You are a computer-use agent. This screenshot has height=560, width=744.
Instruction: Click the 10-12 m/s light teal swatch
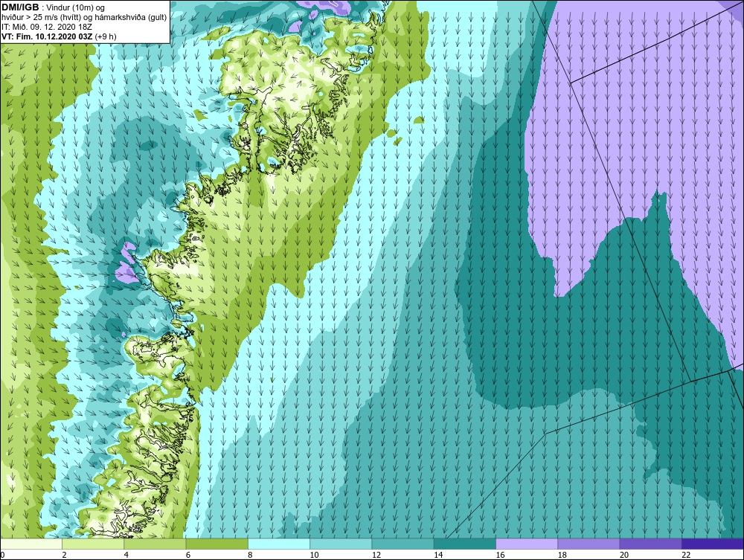[341, 544]
